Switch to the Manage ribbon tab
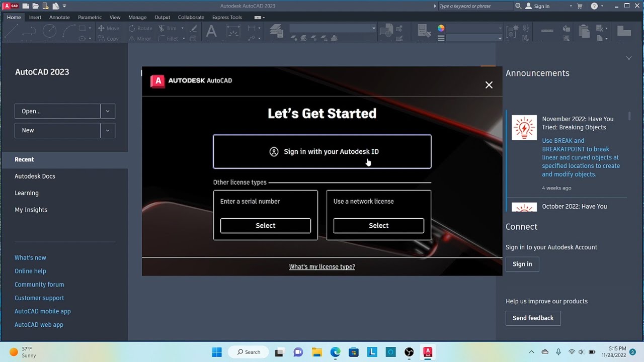The height and width of the screenshot is (362, 644). tap(137, 17)
